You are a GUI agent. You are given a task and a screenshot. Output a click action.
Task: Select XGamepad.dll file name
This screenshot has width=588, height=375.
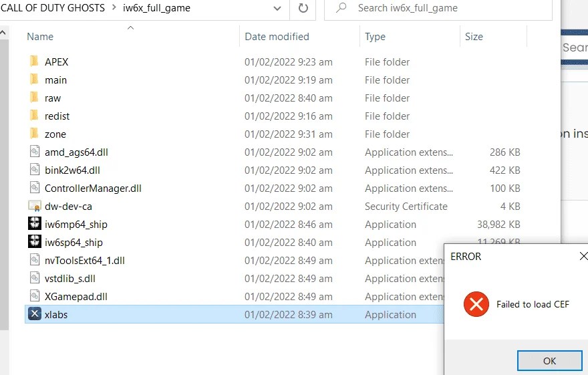tap(76, 297)
